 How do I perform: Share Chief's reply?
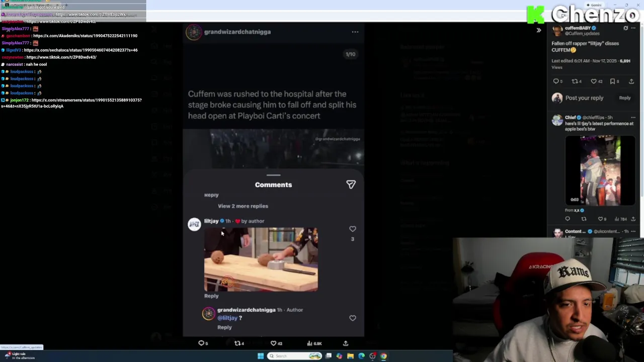tap(633, 219)
